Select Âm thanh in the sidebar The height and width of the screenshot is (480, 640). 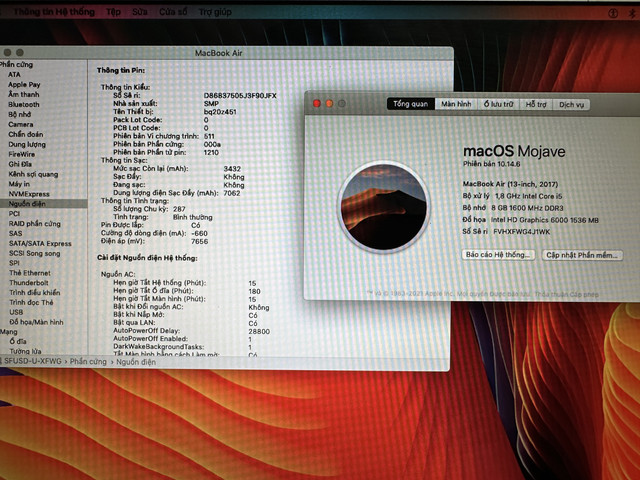click(x=24, y=94)
